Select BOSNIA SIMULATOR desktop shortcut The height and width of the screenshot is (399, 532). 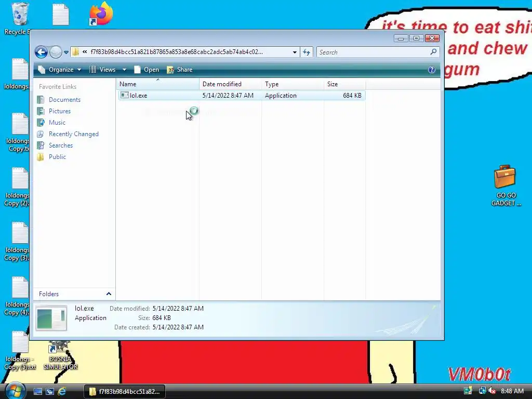[60, 355]
